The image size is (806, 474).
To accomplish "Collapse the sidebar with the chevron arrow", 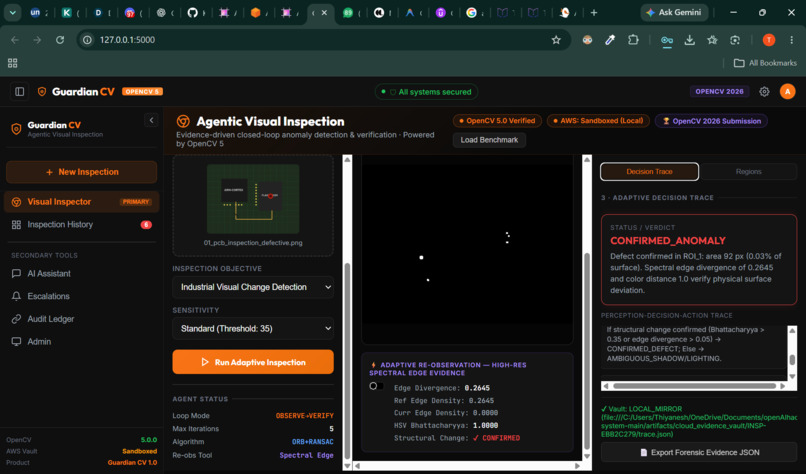I will pos(151,120).
